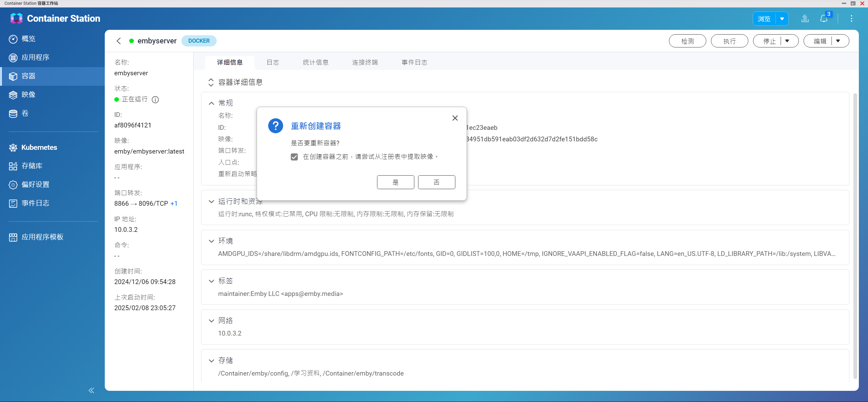
Task: Switch to the 日志 tab
Action: coord(273,62)
